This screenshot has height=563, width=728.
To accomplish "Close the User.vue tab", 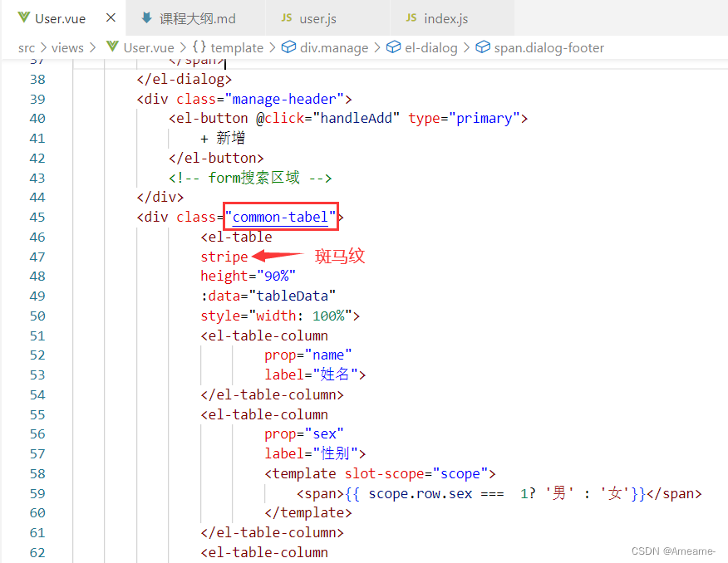I will coord(111,17).
